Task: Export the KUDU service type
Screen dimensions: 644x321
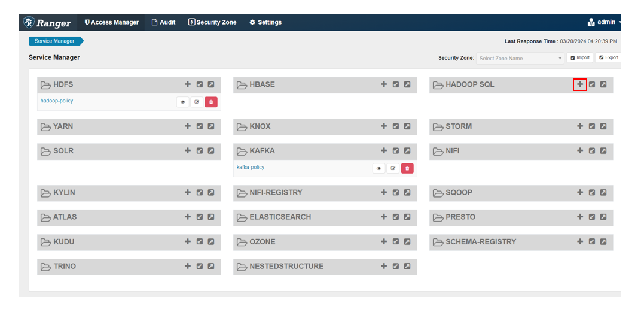Action: [x=210, y=241]
